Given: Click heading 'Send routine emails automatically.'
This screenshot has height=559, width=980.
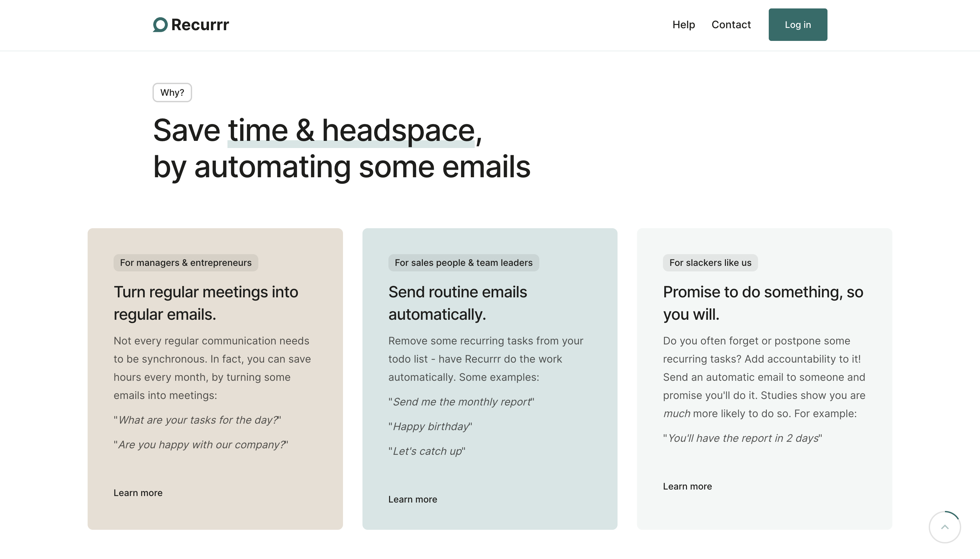Looking at the screenshot, I should [x=457, y=303].
